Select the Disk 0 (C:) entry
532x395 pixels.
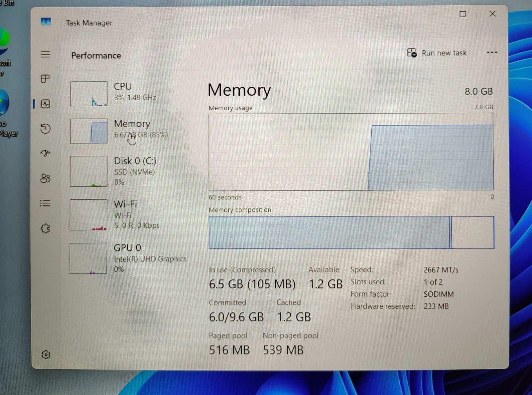[130, 171]
